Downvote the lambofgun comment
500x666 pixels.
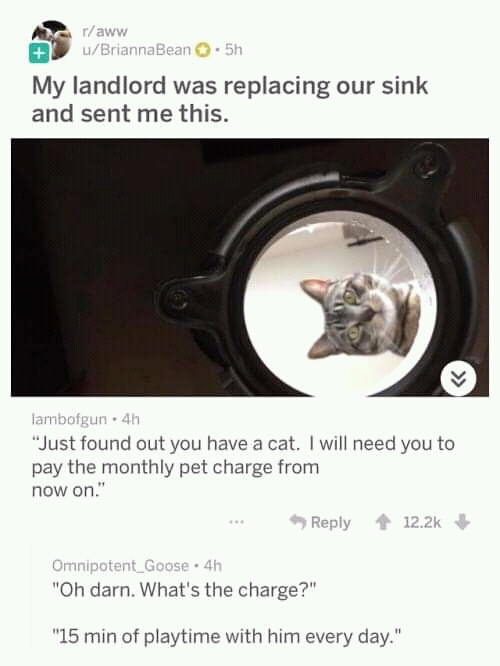point(462,522)
